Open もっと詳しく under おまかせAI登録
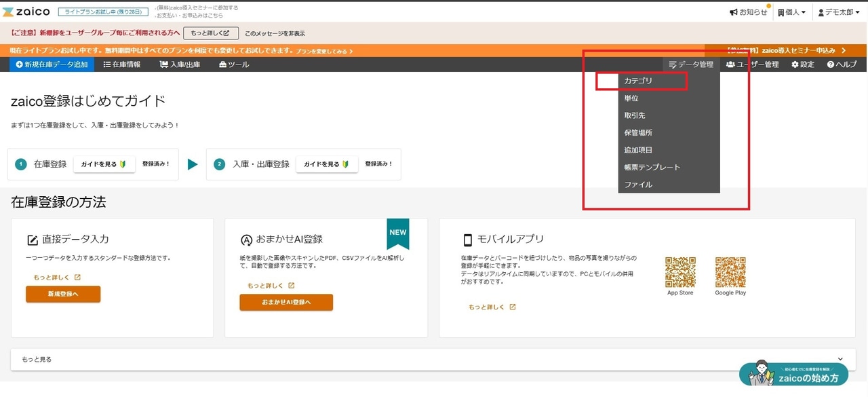Screen dimensions: 868x397 271,286
